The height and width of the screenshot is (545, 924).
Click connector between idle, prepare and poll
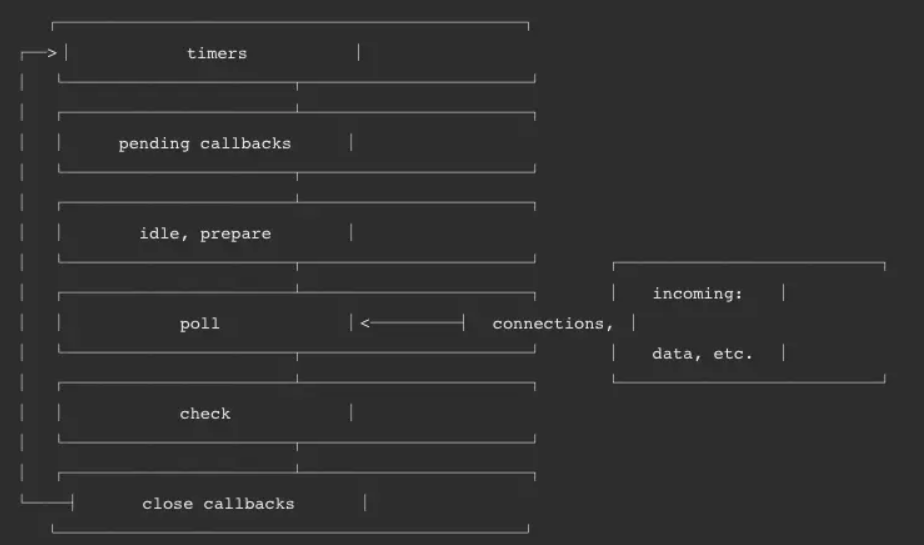297,278
